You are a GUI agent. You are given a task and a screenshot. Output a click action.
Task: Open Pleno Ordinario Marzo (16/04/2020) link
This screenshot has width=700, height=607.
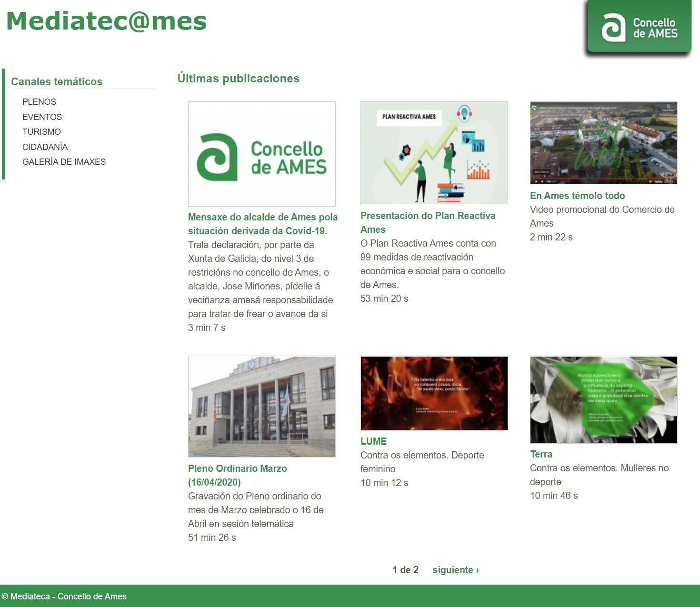(238, 475)
